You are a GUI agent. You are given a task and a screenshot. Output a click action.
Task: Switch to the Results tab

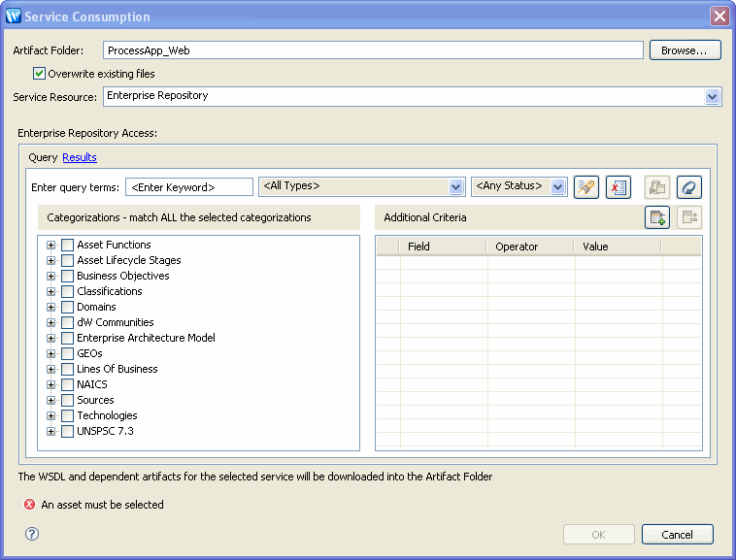pyautogui.click(x=80, y=157)
